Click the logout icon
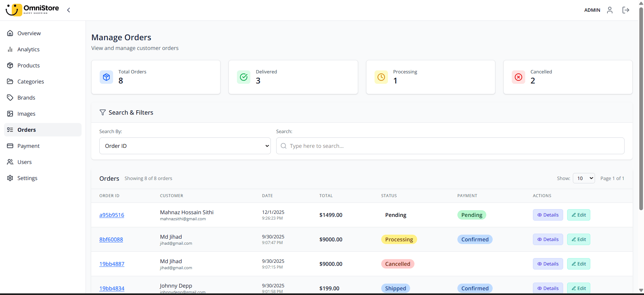 tap(626, 10)
